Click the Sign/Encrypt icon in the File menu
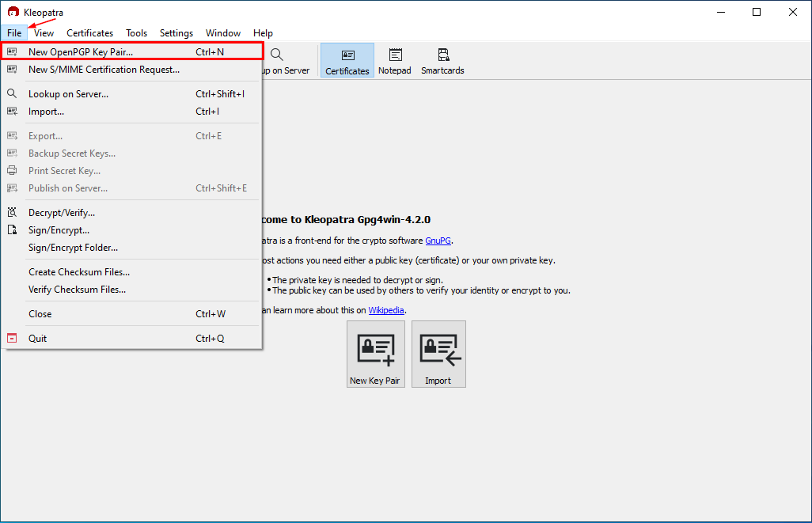 [11, 229]
